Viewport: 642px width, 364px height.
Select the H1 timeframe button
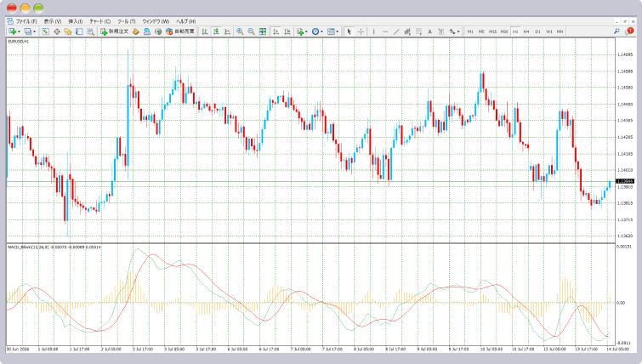coord(515,31)
